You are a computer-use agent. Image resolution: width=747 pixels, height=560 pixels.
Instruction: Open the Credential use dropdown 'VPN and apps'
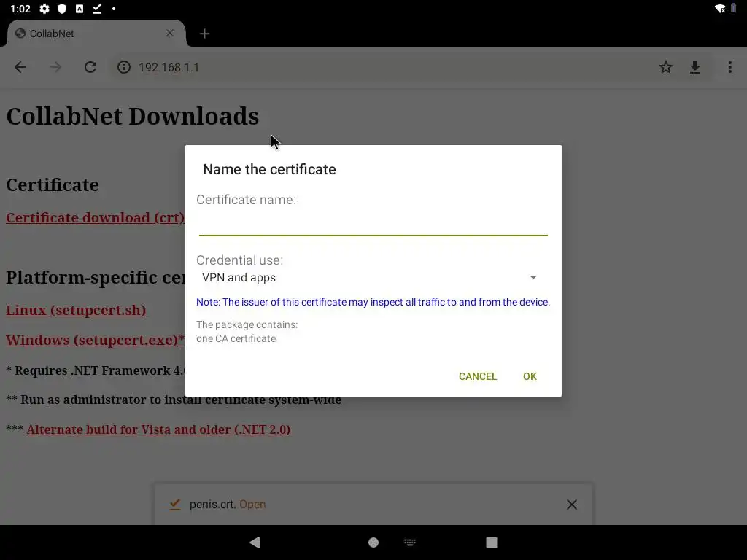point(370,278)
